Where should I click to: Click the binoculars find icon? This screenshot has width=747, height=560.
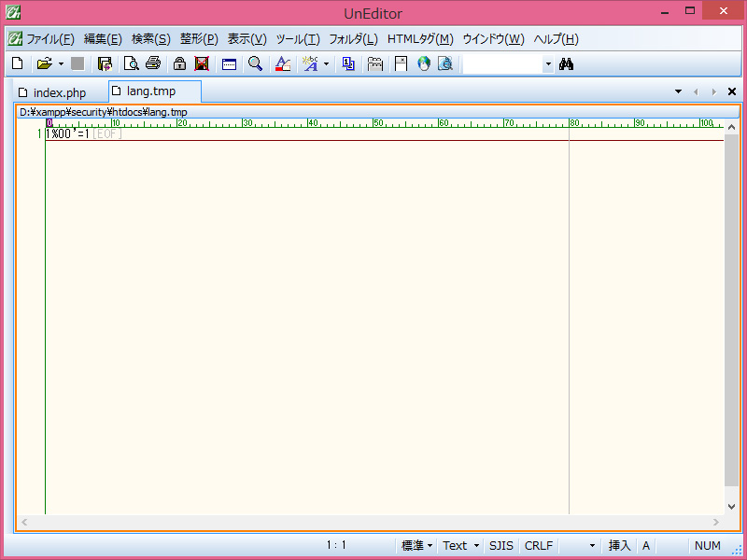[565, 63]
